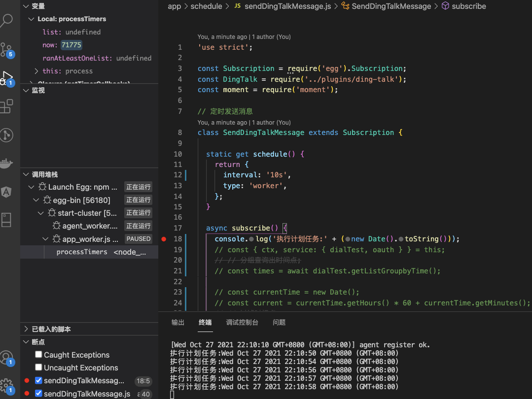Image resolution: width=532 pixels, height=399 pixels.
Task: Expand the this: process variable
Action: click(36, 71)
